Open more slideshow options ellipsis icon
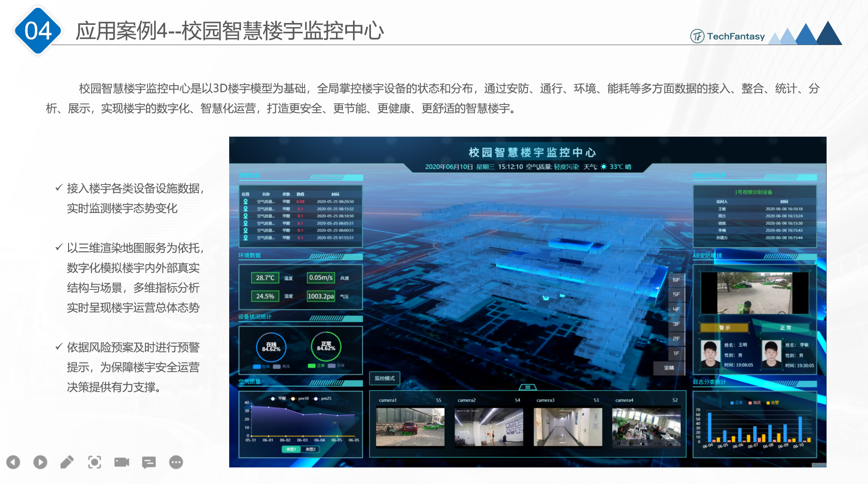Viewport: 868px width, 484px height. tap(176, 462)
